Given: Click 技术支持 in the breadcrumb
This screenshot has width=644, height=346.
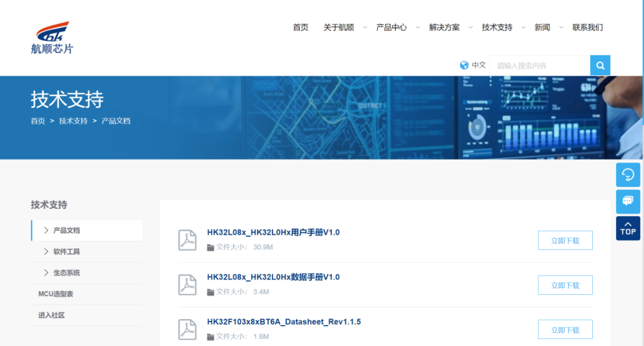Looking at the screenshot, I should tap(73, 121).
